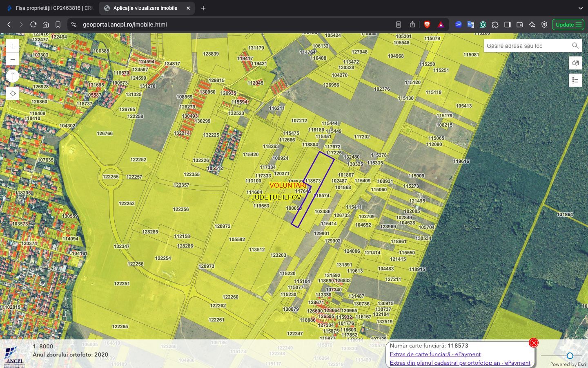Expand the extensions puzzle menu

coord(495,25)
